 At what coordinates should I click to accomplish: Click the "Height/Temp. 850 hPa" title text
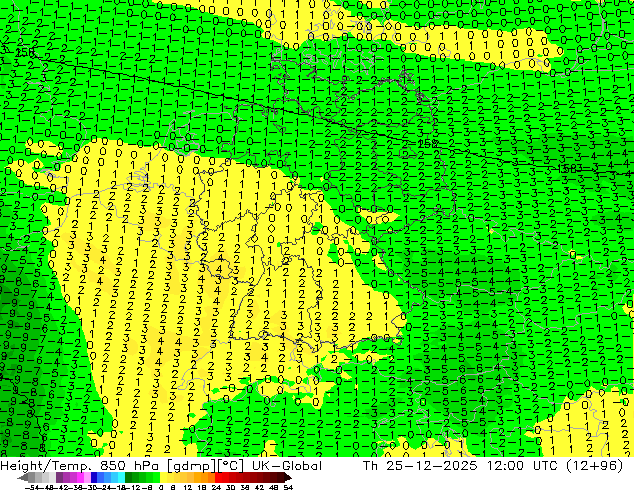pos(80,466)
